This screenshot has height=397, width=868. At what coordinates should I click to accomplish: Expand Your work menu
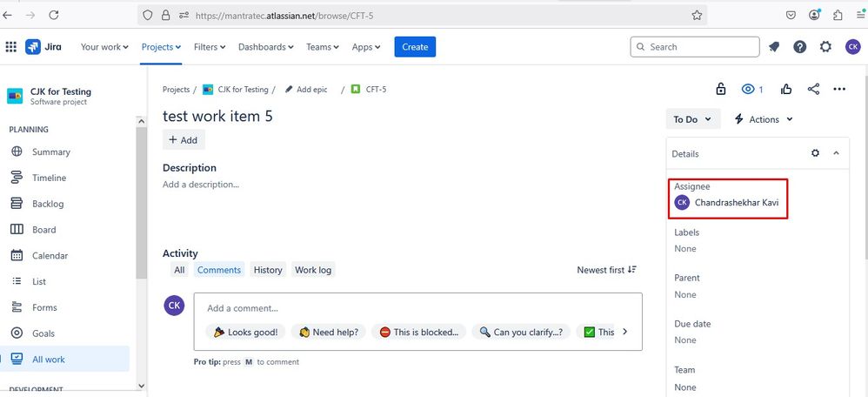[x=104, y=47]
